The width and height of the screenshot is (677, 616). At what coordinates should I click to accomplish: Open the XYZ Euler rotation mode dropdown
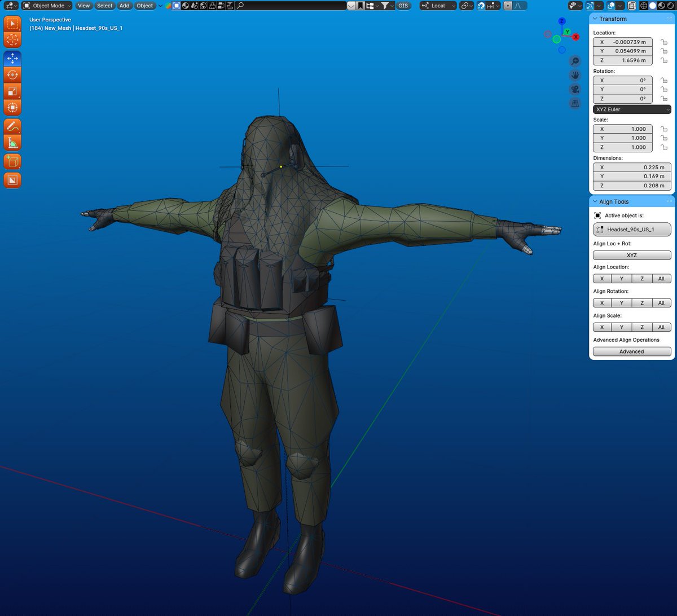632,109
